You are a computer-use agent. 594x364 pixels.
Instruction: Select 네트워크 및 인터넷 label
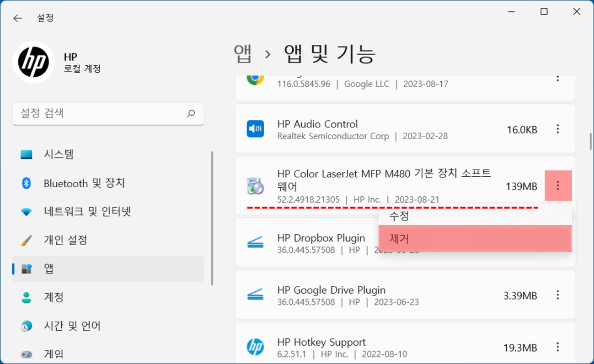pos(87,212)
